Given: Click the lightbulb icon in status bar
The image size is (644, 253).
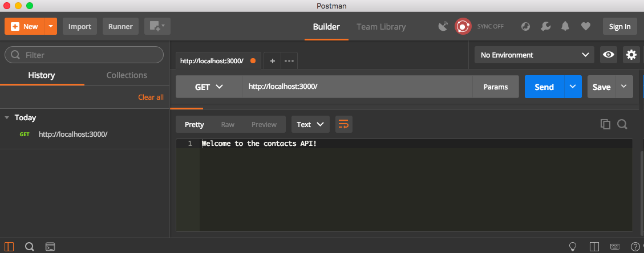Looking at the screenshot, I should point(572,246).
